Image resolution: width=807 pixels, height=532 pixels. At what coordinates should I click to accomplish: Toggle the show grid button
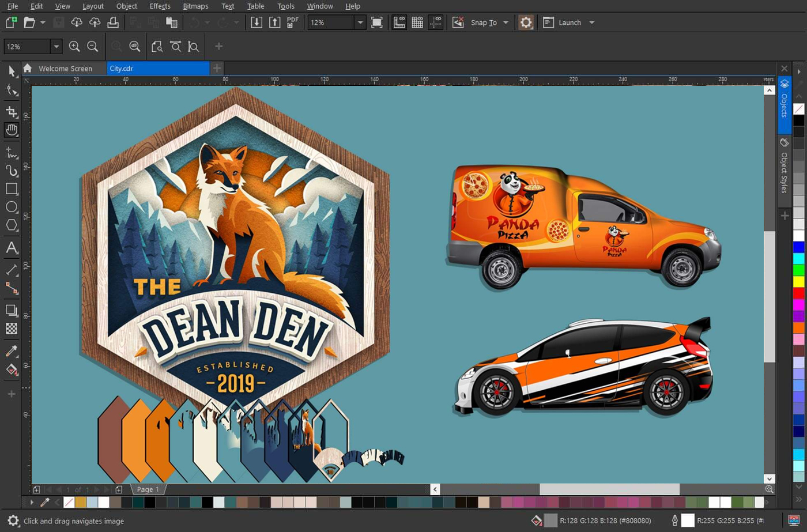(417, 22)
